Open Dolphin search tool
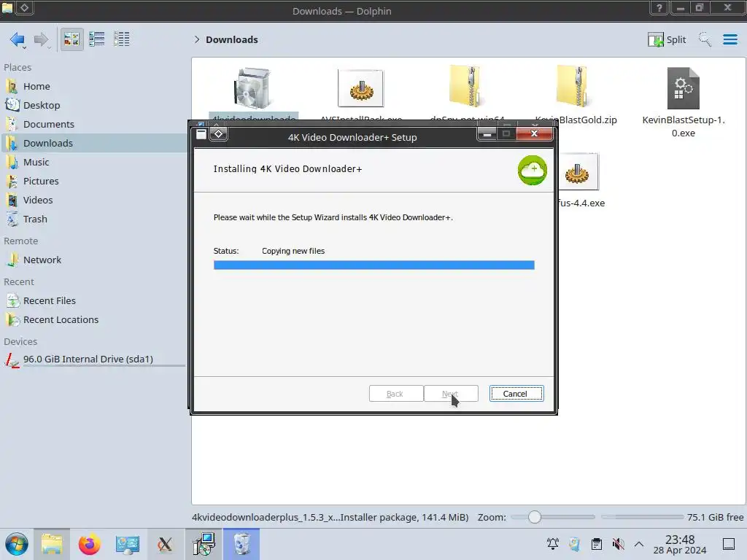The height and width of the screenshot is (560, 747). coord(705,39)
